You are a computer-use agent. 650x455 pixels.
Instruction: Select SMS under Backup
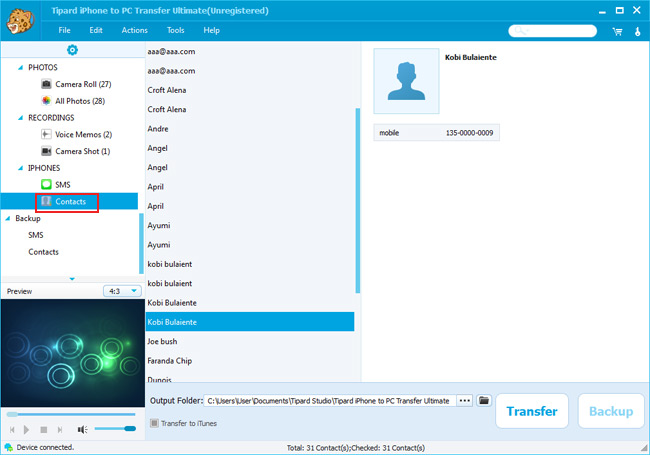click(36, 235)
